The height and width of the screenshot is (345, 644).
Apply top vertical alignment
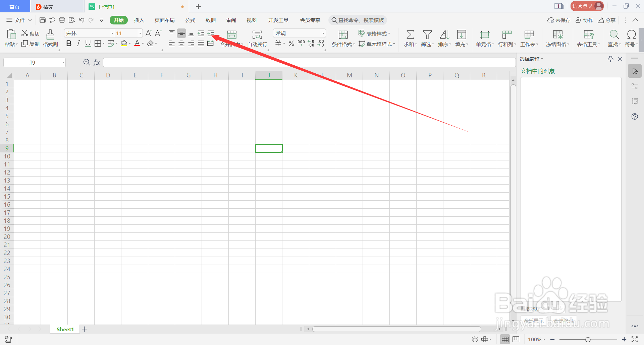click(171, 33)
